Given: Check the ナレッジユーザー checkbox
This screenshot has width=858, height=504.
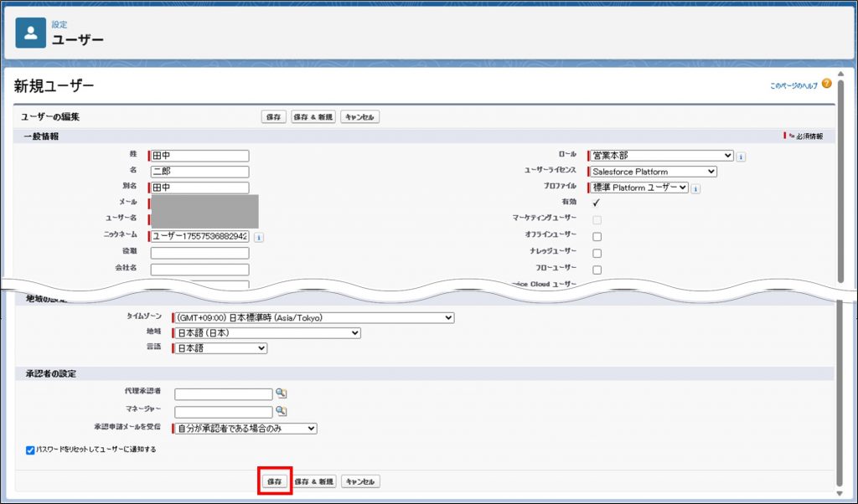Looking at the screenshot, I should pyautogui.click(x=597, y=253).
